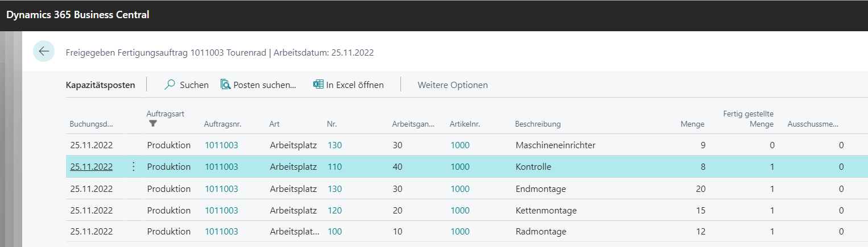Open the Menge column header menu

(692, 124)
